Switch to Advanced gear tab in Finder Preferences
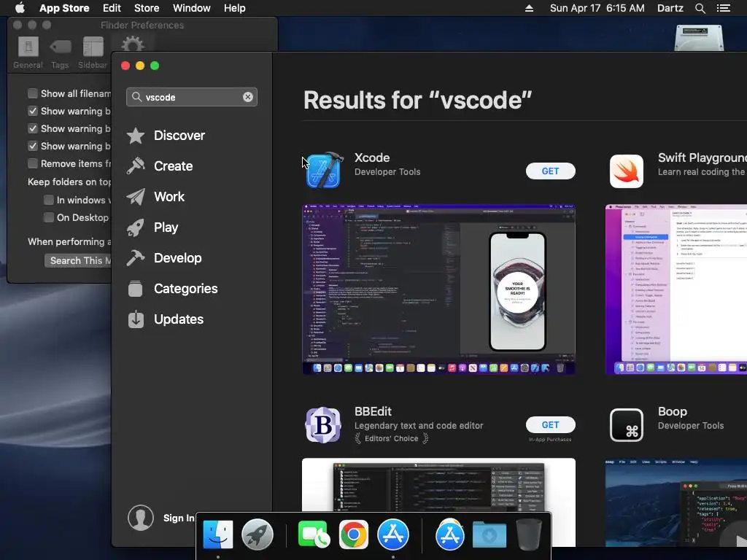 point(133,45)
